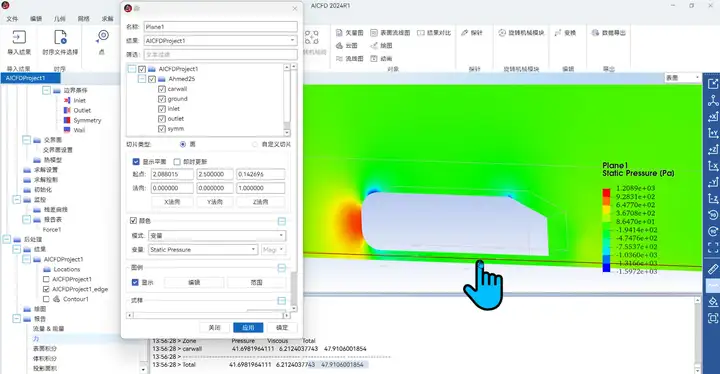Click the ruler measure tool in sidebar
Image resolution: width=720 pixels, height=374 pixels.
tap(713, 269)
